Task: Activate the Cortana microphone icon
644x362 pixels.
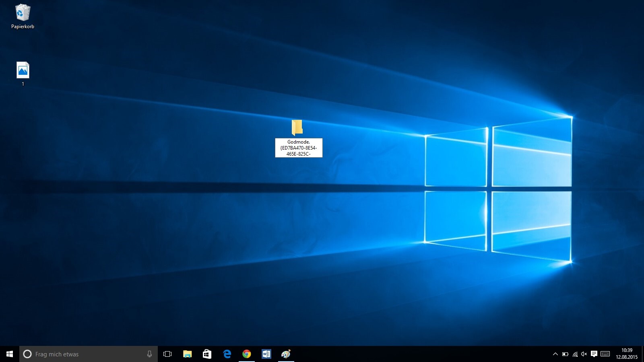Action: 149,354
